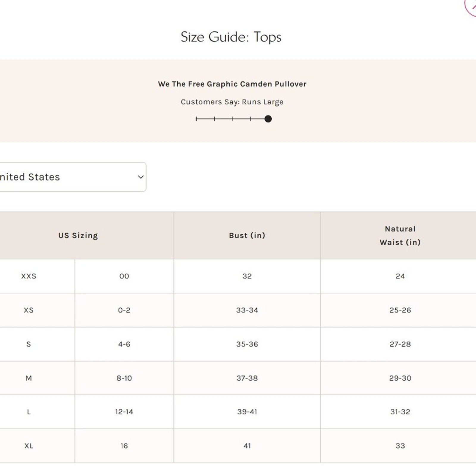Pick the XL size row label
This screenshot has height=476, width=476.
pos(29,446)
